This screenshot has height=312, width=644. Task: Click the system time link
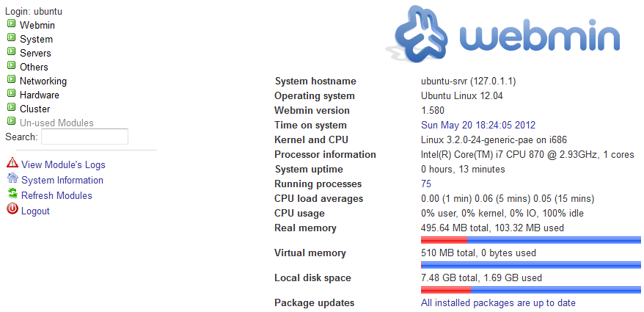(x=478, y=125)
